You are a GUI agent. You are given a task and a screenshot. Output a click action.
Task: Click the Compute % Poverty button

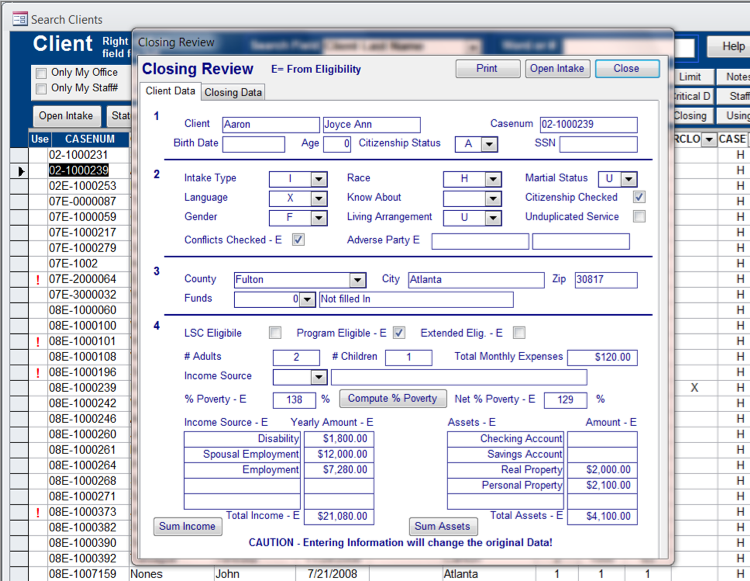[392, 398]
